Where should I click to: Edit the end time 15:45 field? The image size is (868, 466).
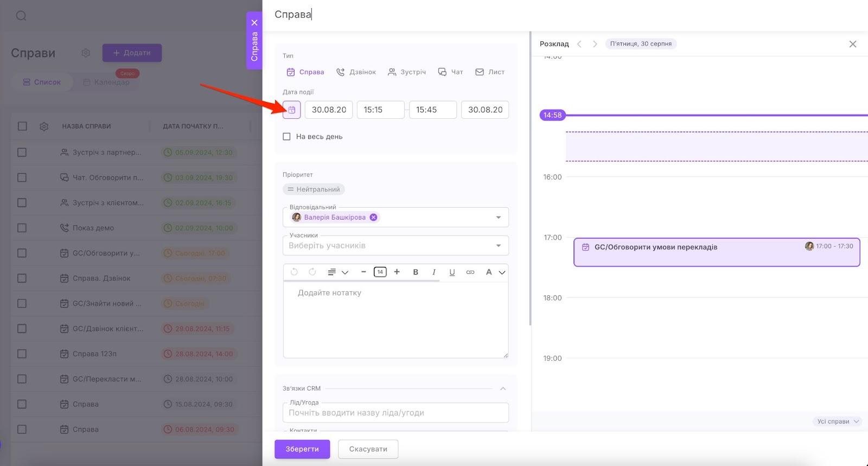433,110
